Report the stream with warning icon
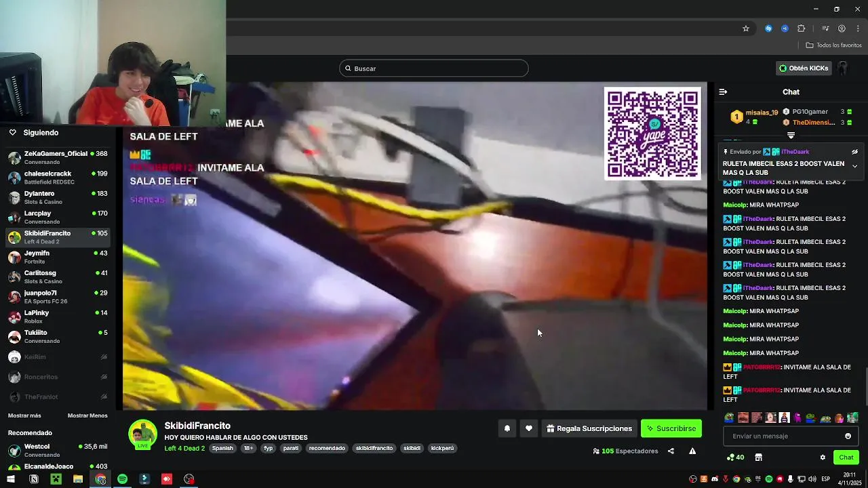The width and height of the screenshot is (868, 488). click(x=692, y=451)
